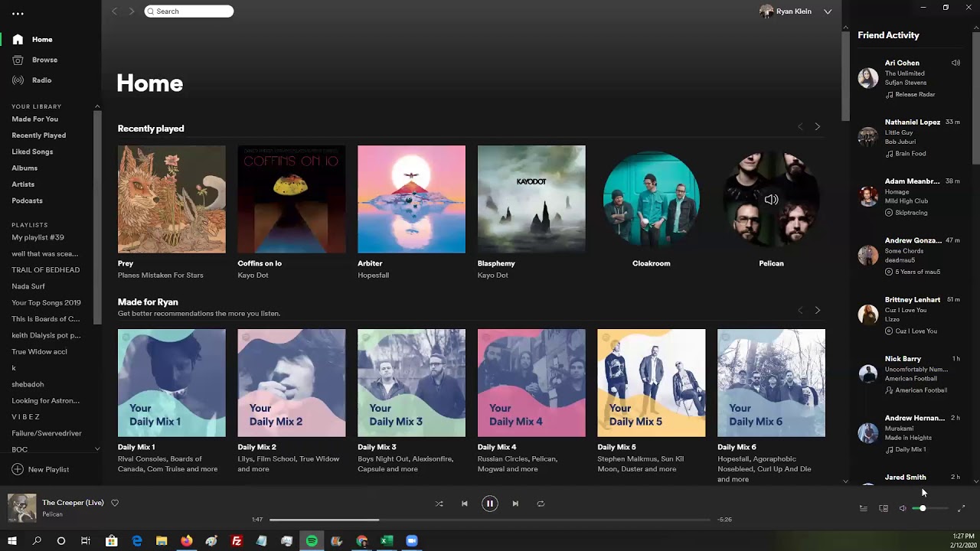The height and width of the screenshot is (551, 980).
Task: Open Ryan Klein account dropdown
Action: pos(828,11)
